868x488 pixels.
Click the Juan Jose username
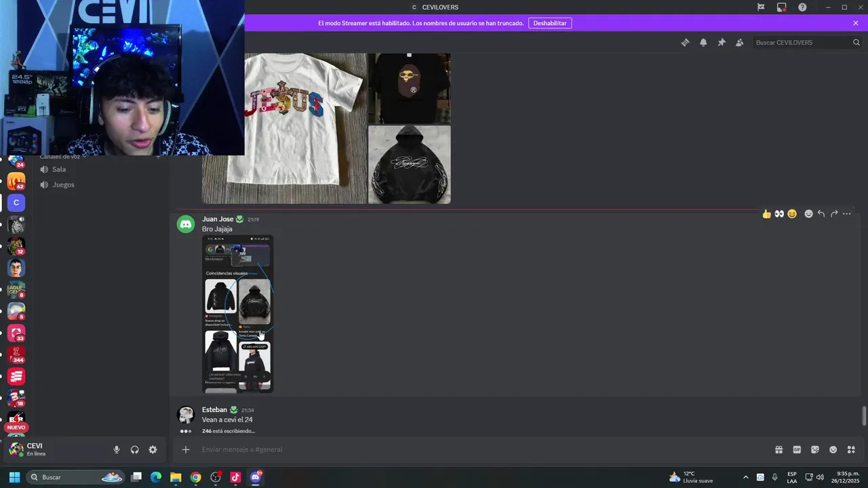218,219
